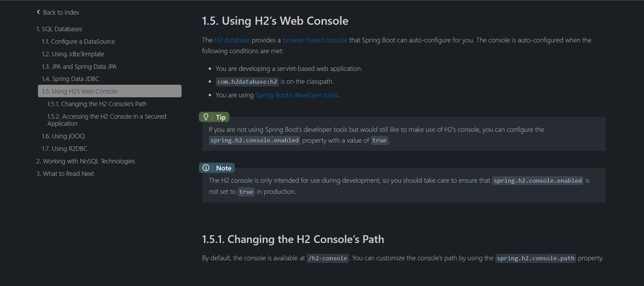Click the spring.h2.console.path code snippet
This screenshot has height=286, width=644.
(x=536, y=258)
